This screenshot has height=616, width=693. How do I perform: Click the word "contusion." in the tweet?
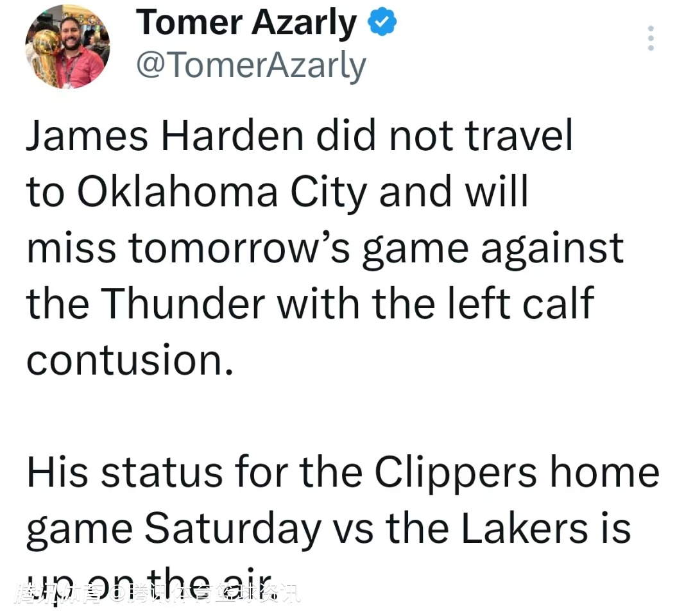pos(128,359)
